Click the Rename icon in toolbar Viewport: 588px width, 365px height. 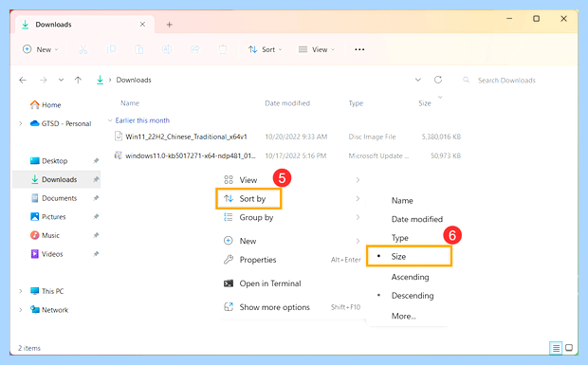point(167,49)
